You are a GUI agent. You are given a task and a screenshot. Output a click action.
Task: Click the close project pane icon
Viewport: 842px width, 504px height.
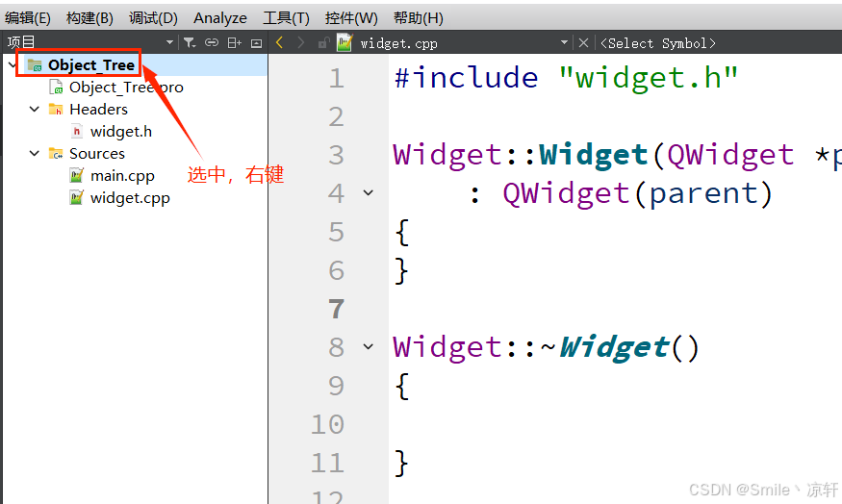click(x=257, y=43)
